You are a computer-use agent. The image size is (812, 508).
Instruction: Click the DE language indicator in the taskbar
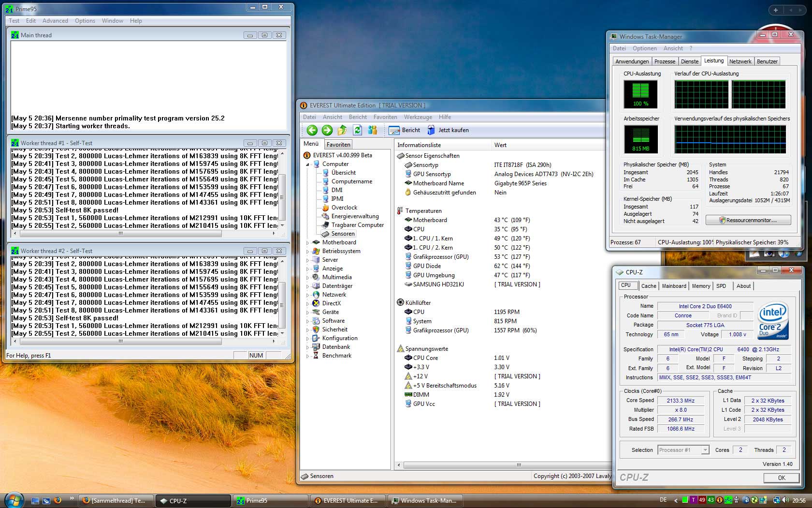(663, 500)
